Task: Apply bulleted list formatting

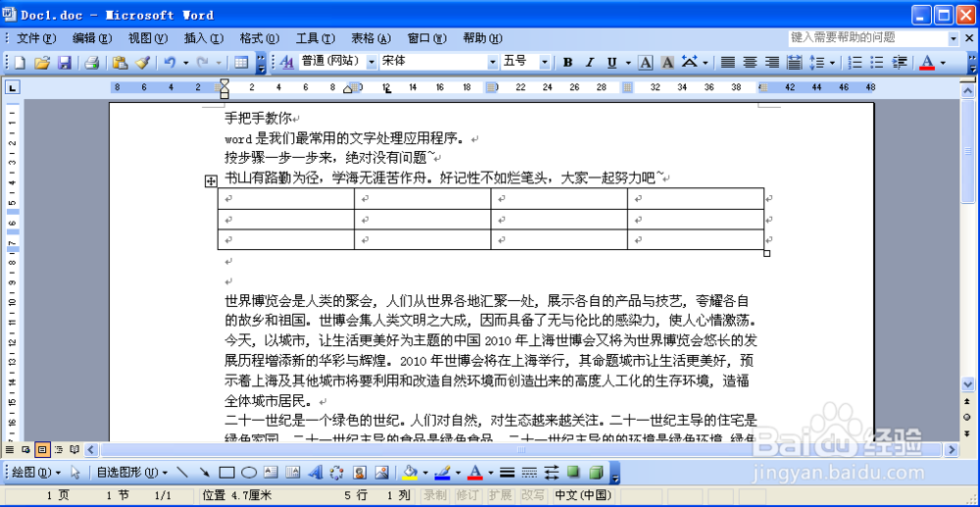Action: pyautogui.click(x=878, y=63)
